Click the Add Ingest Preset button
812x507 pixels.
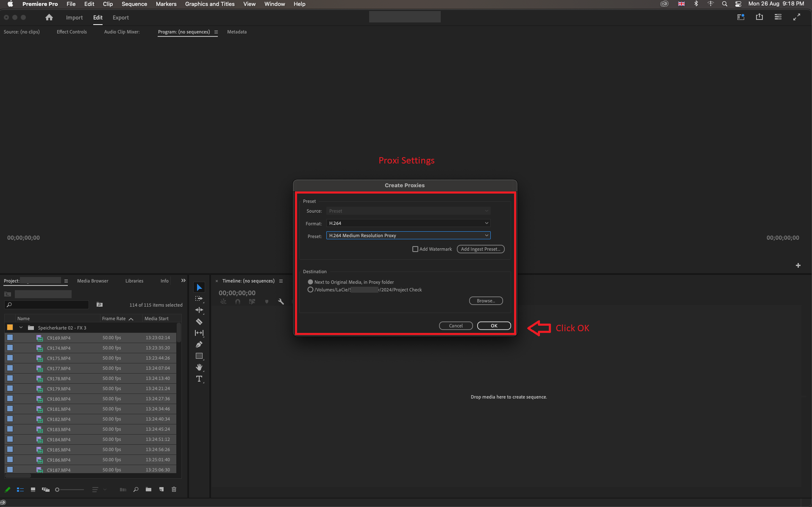pos(481,249)
